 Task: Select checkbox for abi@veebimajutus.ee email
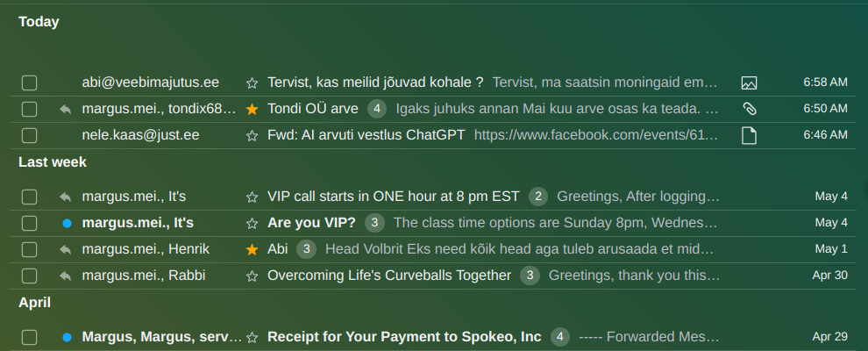[x=30, y=83]
